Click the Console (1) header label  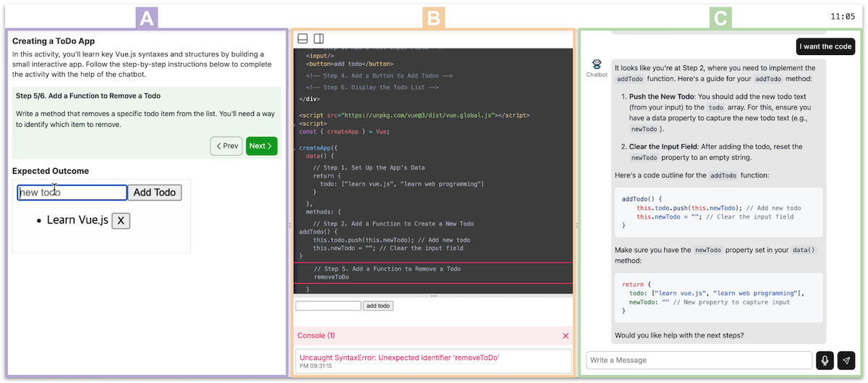click(316, 336)
